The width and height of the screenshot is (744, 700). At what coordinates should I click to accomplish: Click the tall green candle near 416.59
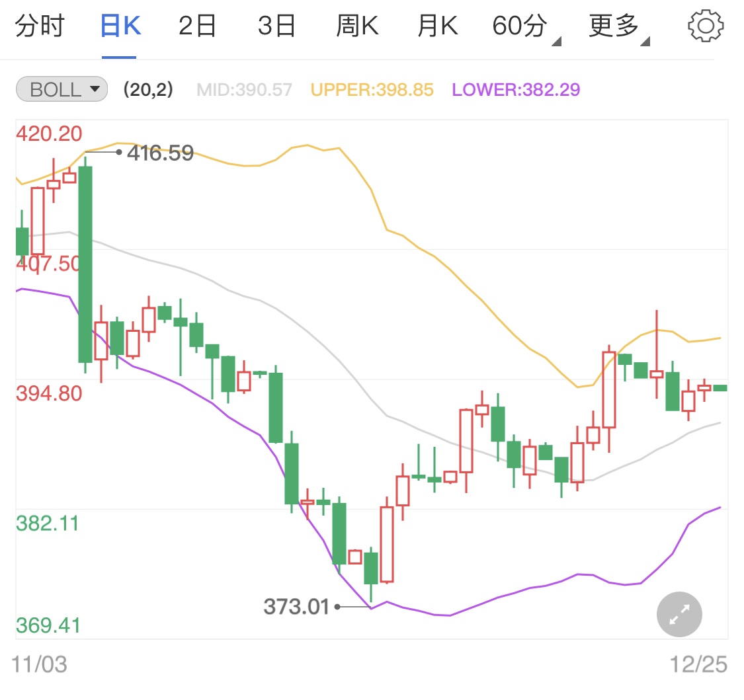85,264
